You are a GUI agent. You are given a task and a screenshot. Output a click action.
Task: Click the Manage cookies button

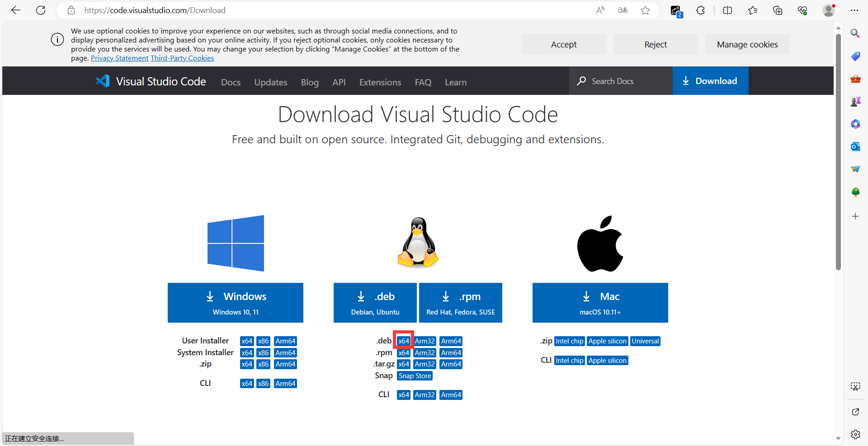(747, 44)
